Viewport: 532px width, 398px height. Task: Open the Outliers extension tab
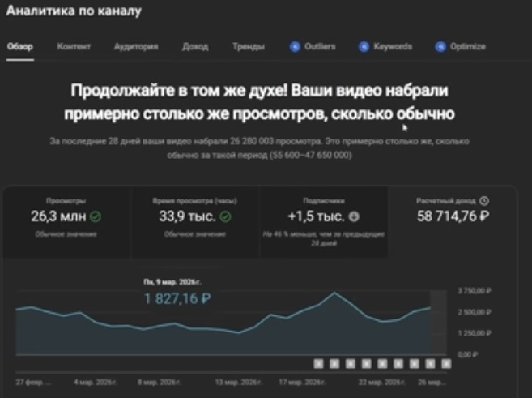tap(313, 46)
